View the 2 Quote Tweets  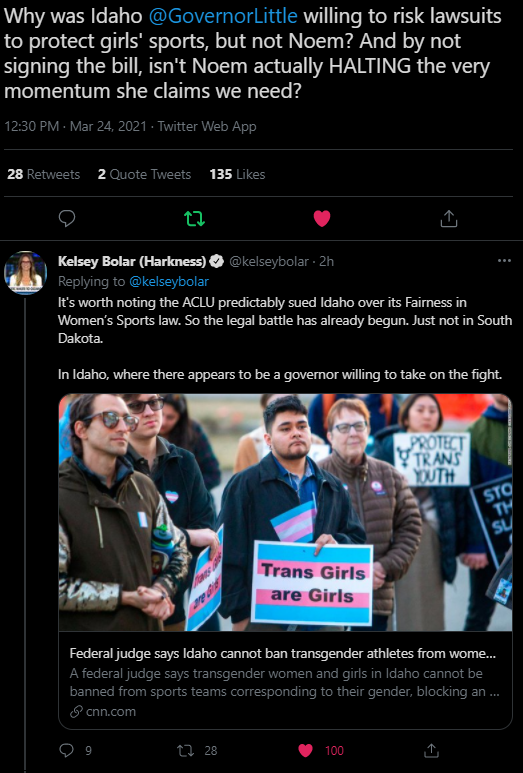click(144, 174)
